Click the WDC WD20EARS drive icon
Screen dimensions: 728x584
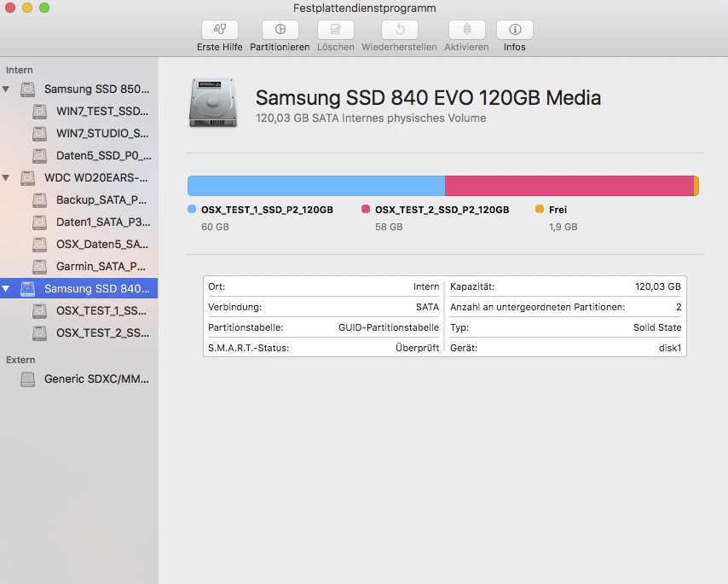(x=28, y=178)
